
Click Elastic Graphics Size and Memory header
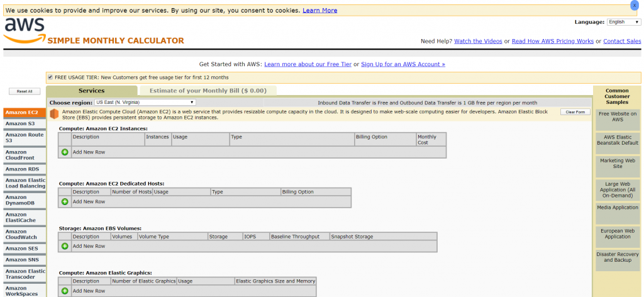click(275, 281)
